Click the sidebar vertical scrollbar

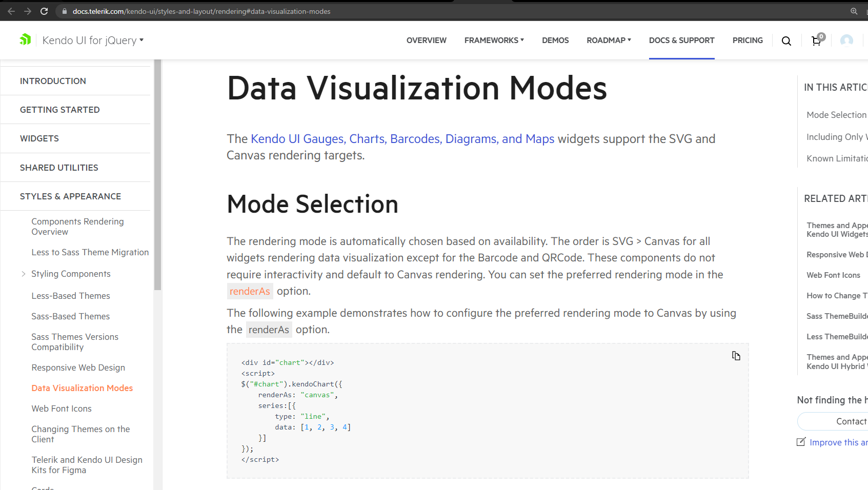click(157, 174)
